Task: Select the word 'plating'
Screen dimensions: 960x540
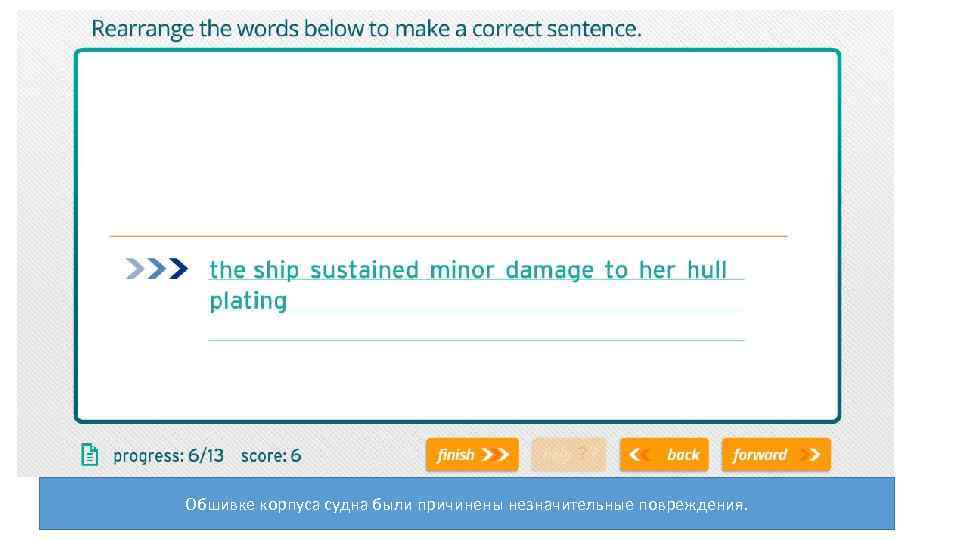Action: pos(248,301)
